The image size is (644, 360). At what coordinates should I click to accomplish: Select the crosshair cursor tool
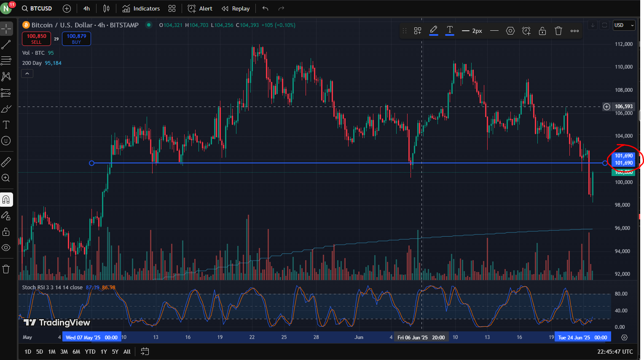[6, 29]
